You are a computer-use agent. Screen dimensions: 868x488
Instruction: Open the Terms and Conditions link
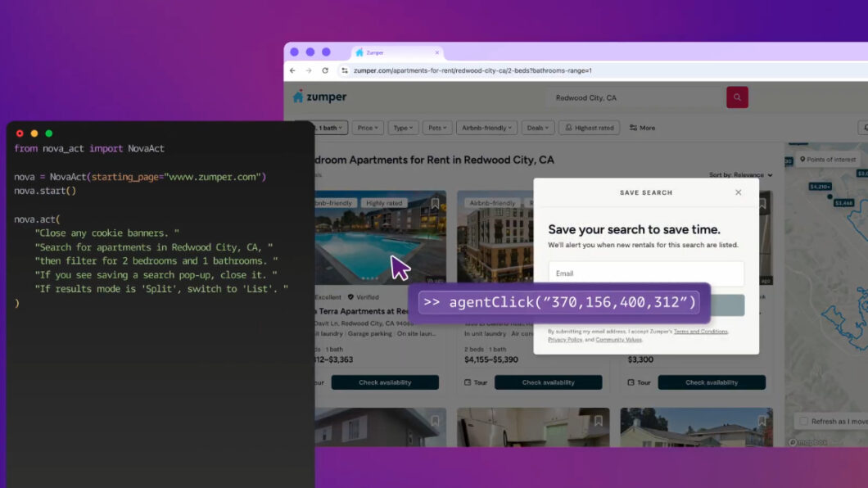click(x=700, y=332)
